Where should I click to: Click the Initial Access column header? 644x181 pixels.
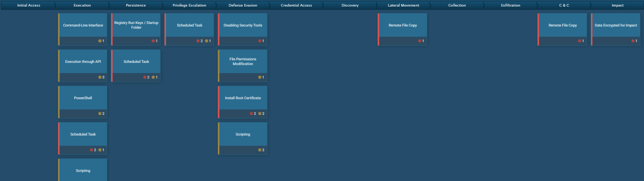[x=29, y=5]
